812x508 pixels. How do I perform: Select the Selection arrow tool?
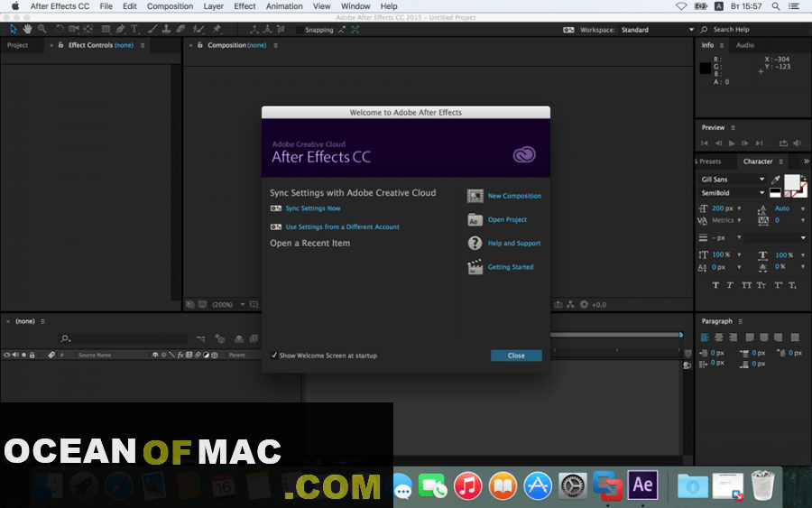(13, 29)
